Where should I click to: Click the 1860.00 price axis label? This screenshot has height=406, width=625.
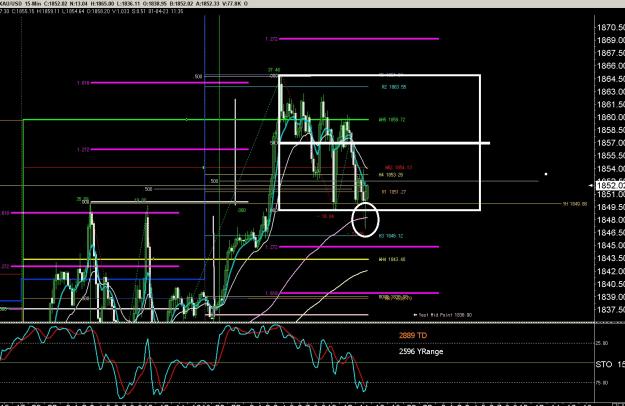(x=611, y=117)
